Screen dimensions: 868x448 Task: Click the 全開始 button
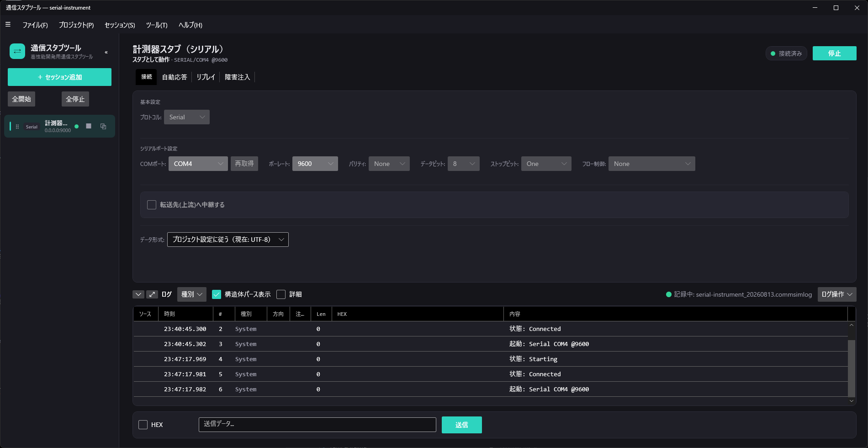[21, 99]
